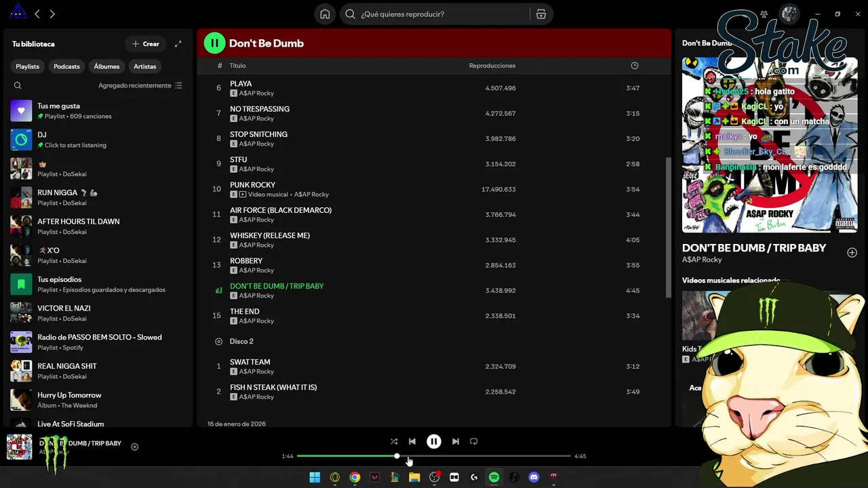
Task: Open Discord from the taskbar
Action: coord(534,477)
